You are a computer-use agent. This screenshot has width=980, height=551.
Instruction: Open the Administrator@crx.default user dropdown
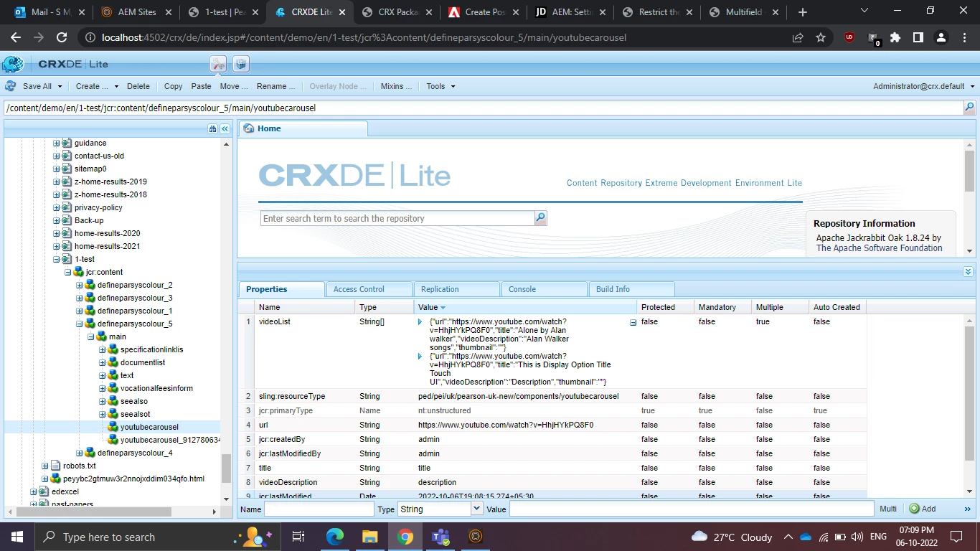point(924,86)
